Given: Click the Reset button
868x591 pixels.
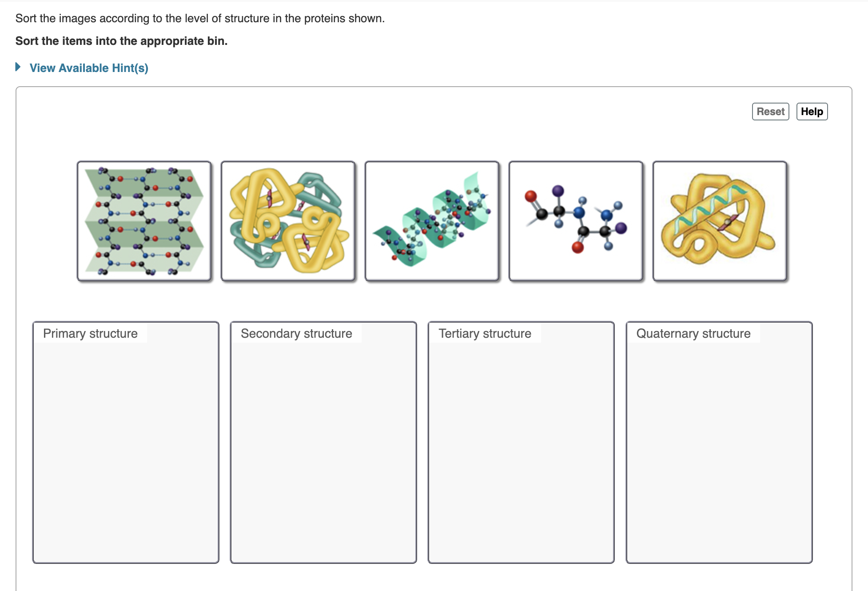Looking at the screenshot, I should click(x=770, y=112).
